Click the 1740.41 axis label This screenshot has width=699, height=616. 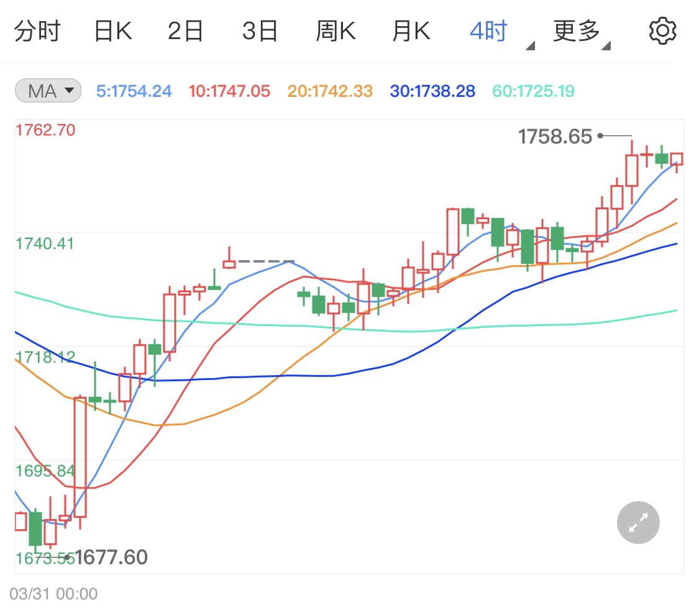pos(45,243)
